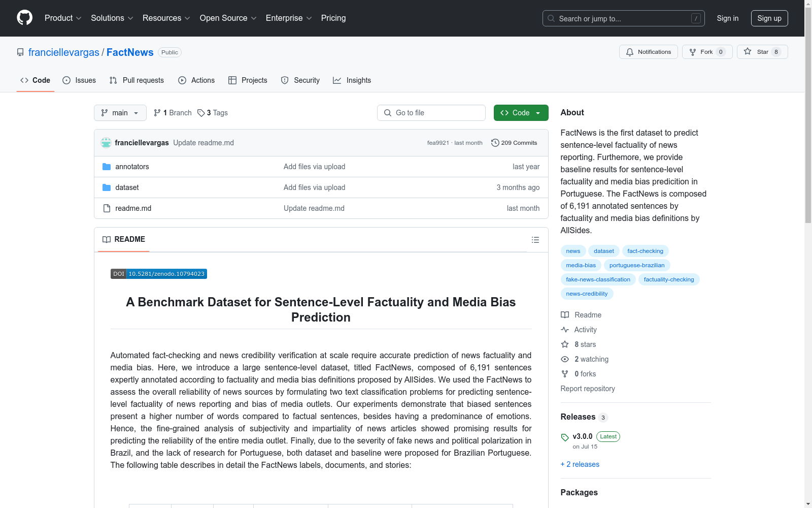The height and width of the screenshot is (508, 812).
Task: Open the Open Source dropdown
Action: 228,18
